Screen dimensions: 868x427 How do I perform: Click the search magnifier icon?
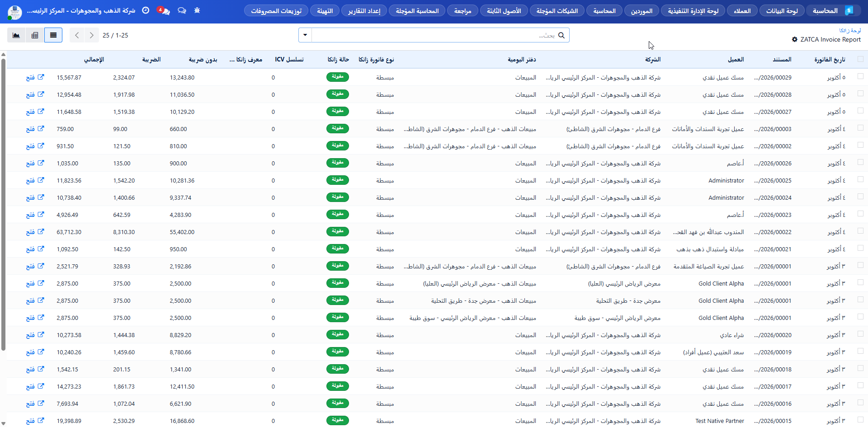click(x=561, y=35)
